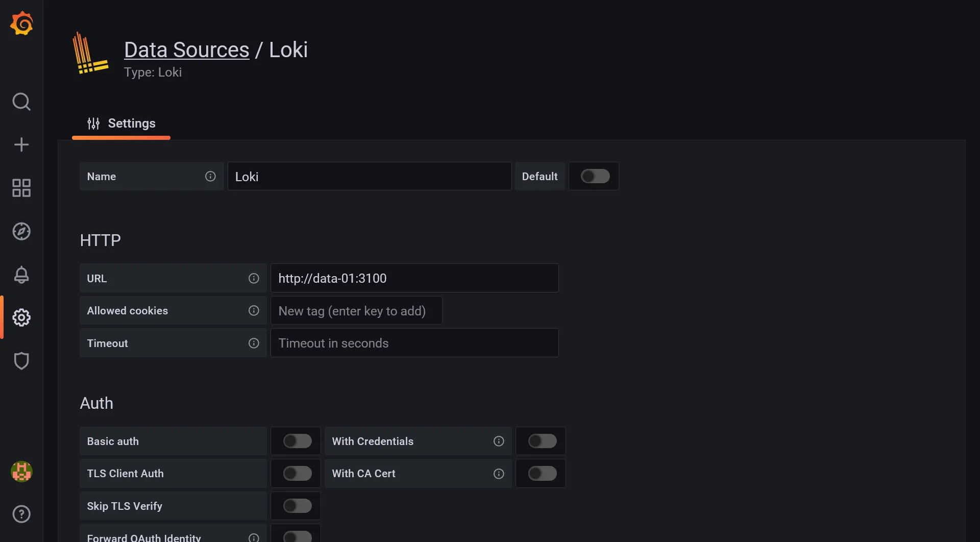Viewport: 980px width, 542px height.
Task: Open the Alerting section
Action: pos(21,275)
